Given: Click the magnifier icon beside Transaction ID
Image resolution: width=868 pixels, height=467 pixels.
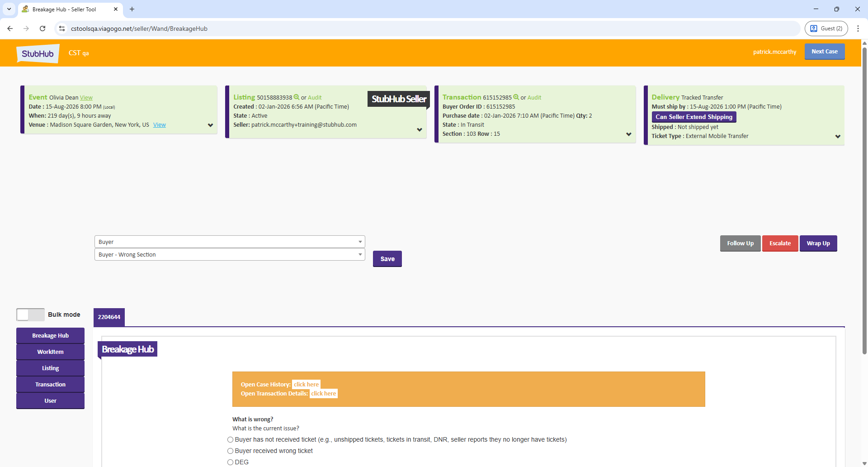Looking at the screenshot, I should tap(516, 97).
